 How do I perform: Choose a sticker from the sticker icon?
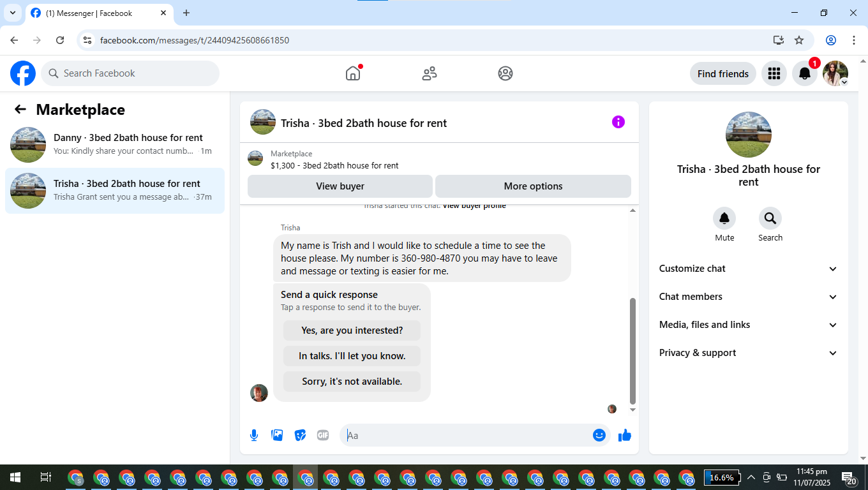[x=300, y=435]
